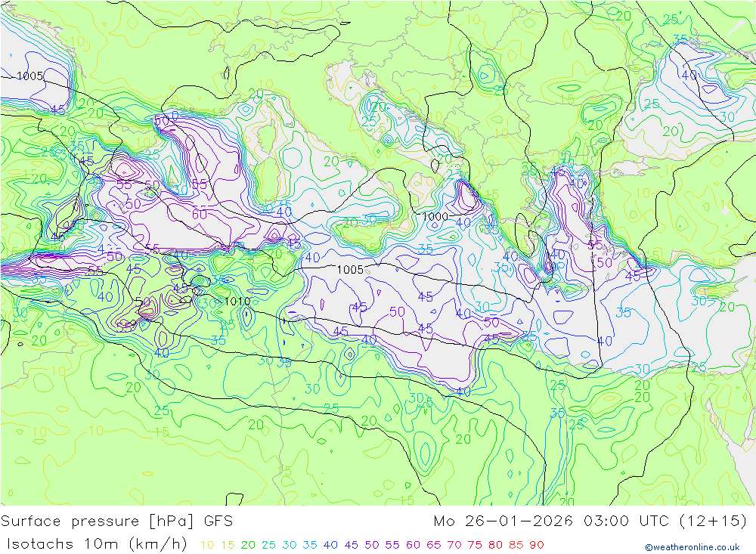Screen dimensions: 756x554
Task: Select the 55 entry in the isotach legend
Action: pos(392,545)
